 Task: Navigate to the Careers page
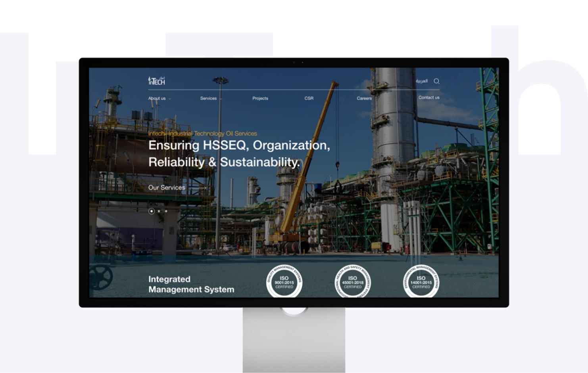[x=364, y=98]
